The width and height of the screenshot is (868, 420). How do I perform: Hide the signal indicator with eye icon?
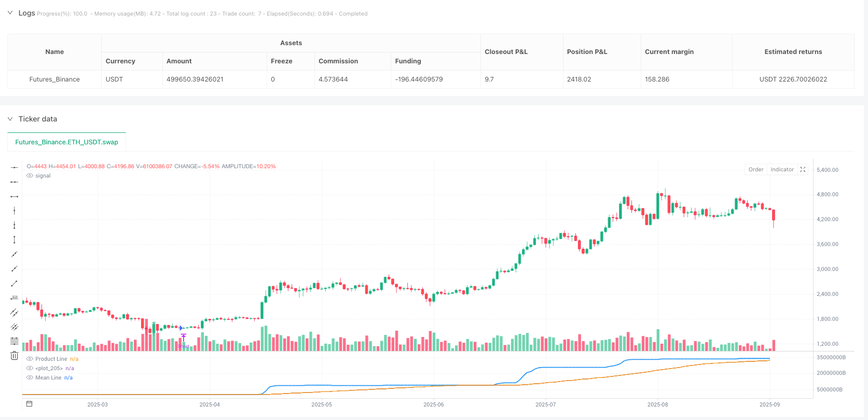[30, 176]
